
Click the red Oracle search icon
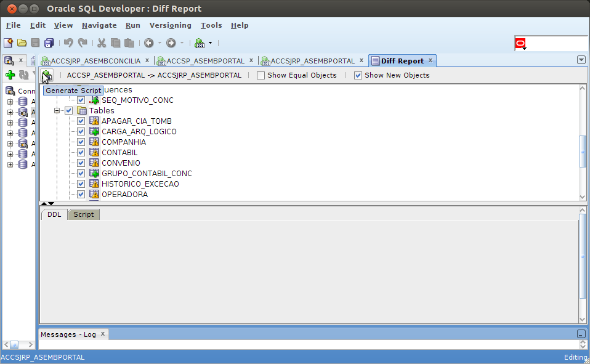coord(520,44)
